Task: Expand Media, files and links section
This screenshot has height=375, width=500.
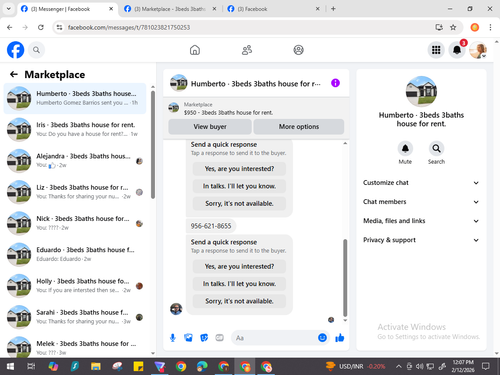Action: (x=421, y=221)
